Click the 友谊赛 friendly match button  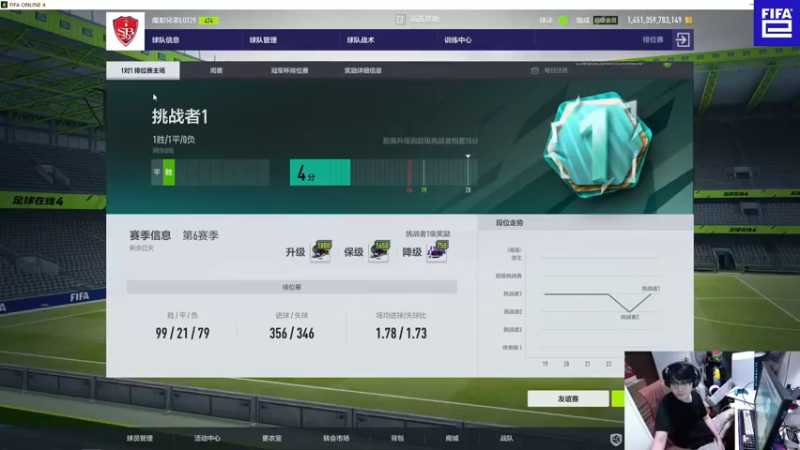[568, 398]
